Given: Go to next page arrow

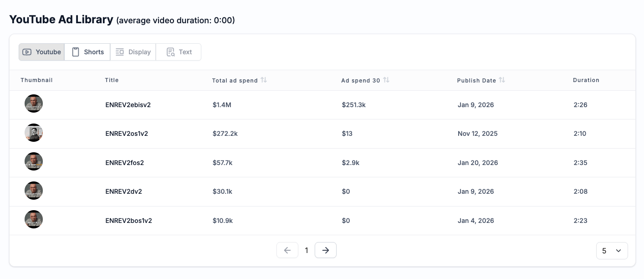Looking at the screenshot, I should pos(325,250).
